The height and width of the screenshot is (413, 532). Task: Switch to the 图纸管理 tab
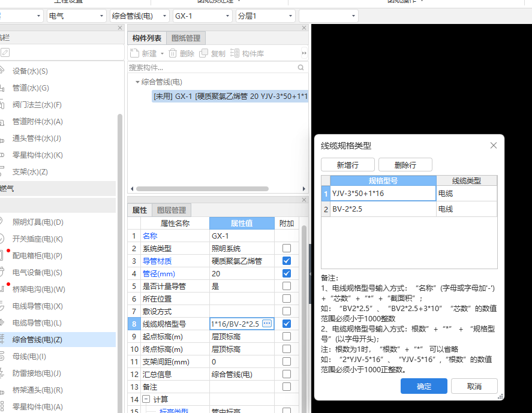tap(186, 38)
